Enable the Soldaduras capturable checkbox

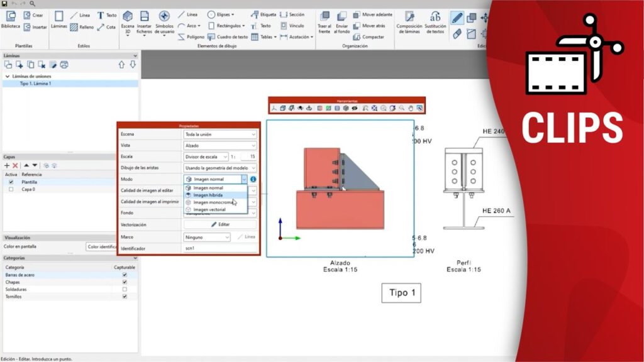(125, 289)
